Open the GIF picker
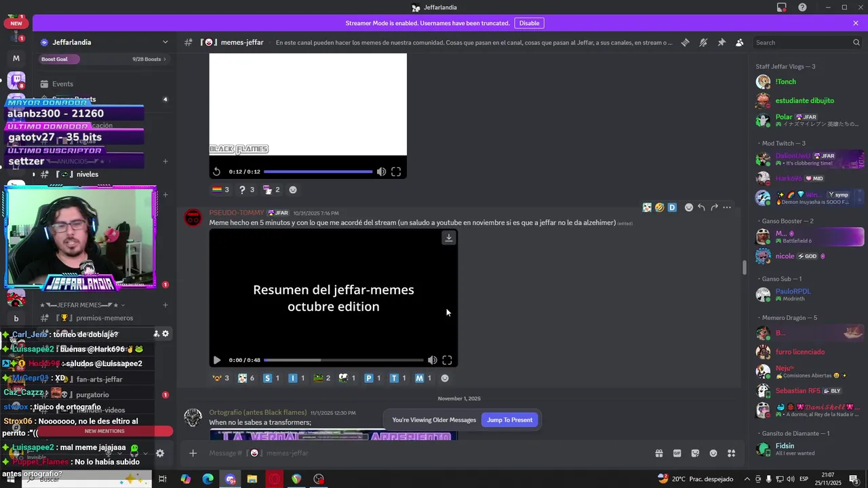868x488 pixels. pyautogui.click(x=677, y=453)
